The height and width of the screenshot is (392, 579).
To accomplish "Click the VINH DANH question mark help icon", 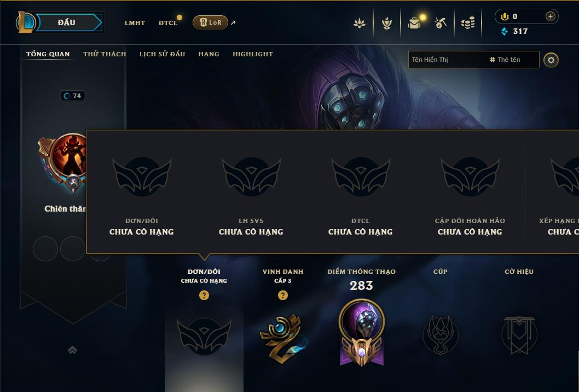I will pyautogui.click(x=283, y=295).
